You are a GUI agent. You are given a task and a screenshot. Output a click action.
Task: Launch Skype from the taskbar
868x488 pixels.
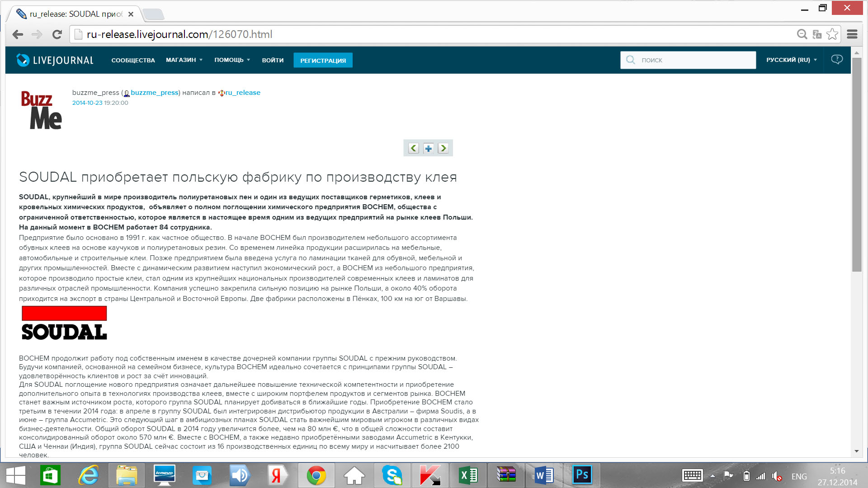tap(392, 475)
